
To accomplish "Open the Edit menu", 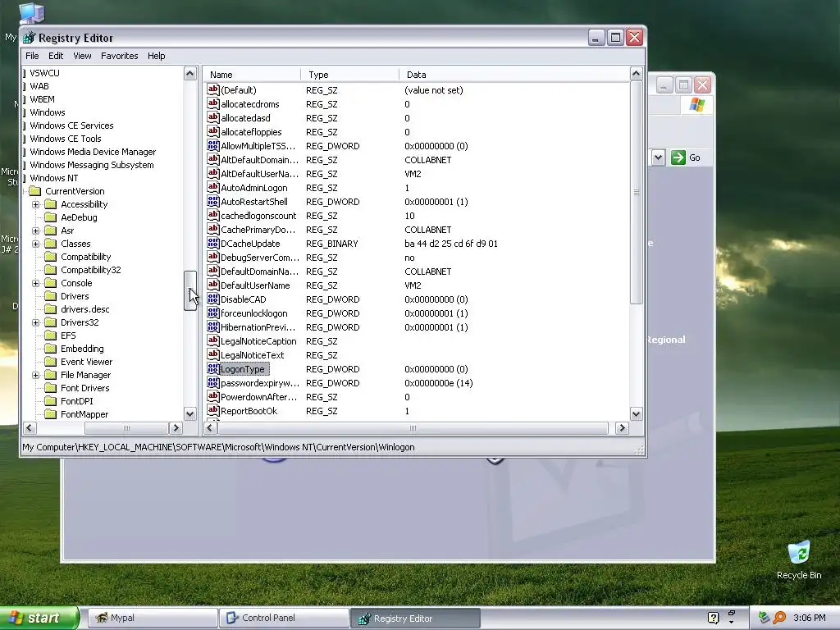I will (56, 56).
